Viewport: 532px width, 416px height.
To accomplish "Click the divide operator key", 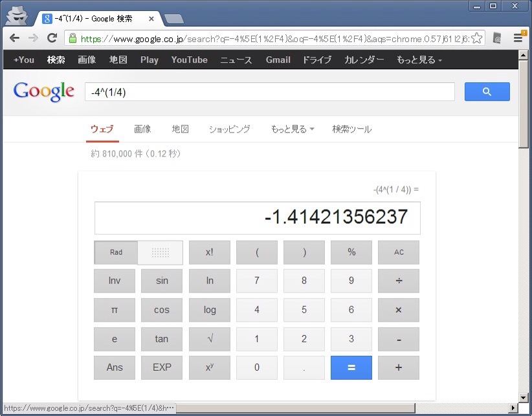I will click(399, 281).
